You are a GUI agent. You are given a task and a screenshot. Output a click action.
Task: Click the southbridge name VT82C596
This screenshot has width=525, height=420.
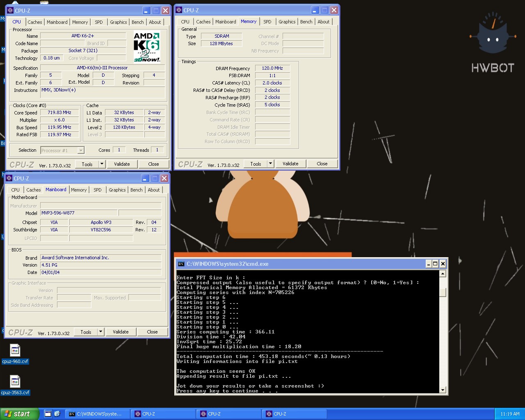101,230
